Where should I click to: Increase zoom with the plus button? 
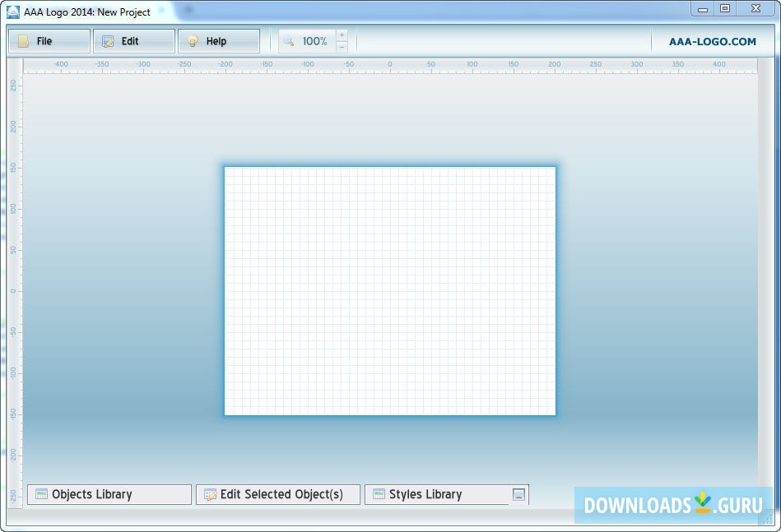click(x=342, y=35)
